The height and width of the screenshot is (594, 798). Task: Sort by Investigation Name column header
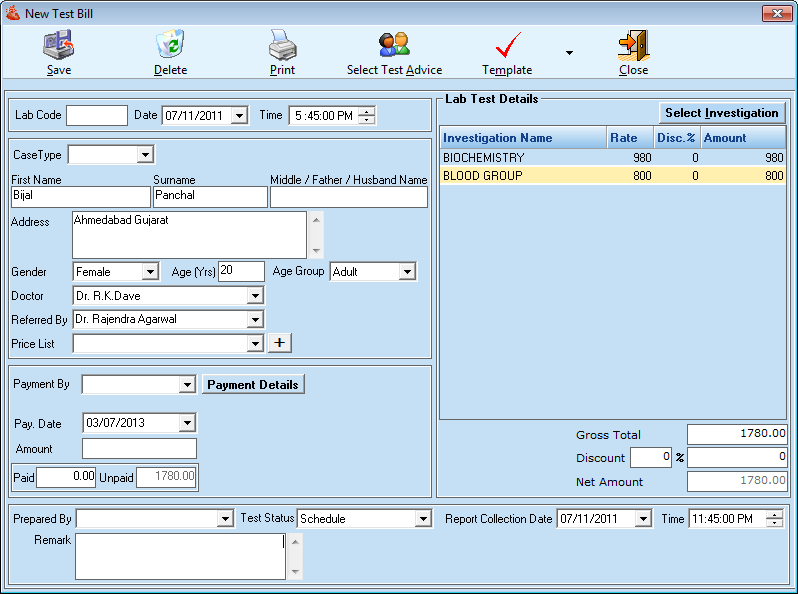pyautogui.click(x=523, y=138)
